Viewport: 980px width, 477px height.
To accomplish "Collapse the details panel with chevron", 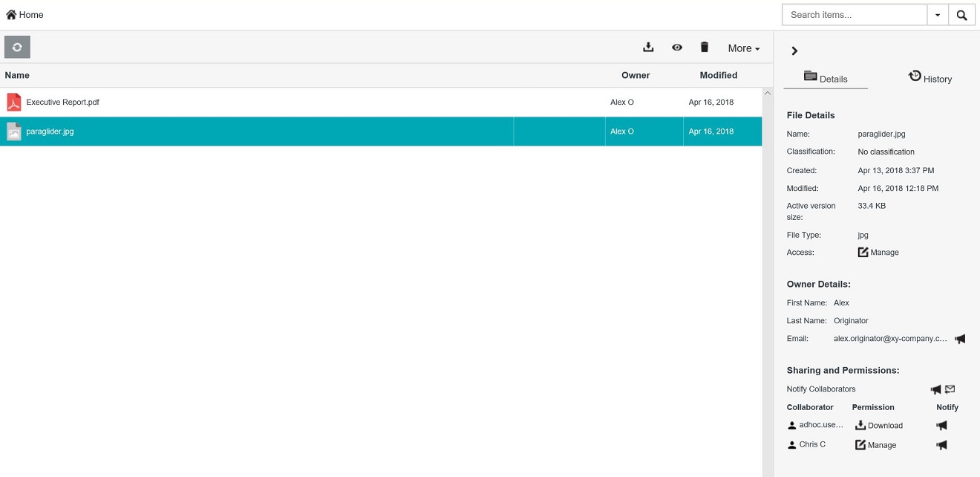I will click(x=794, y=51).
